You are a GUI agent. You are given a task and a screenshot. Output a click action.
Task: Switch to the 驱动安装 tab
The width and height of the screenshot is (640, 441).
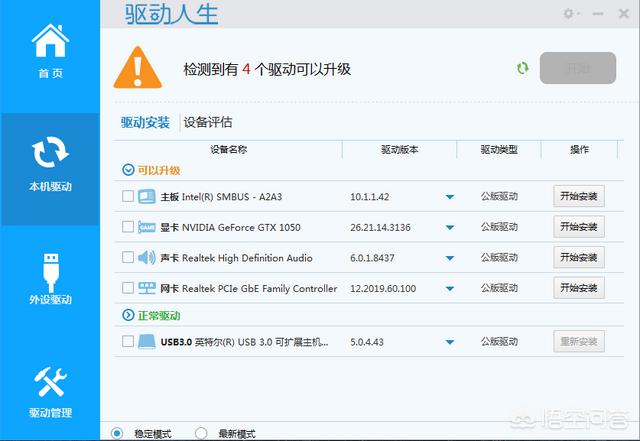click(x=145, y=122)
